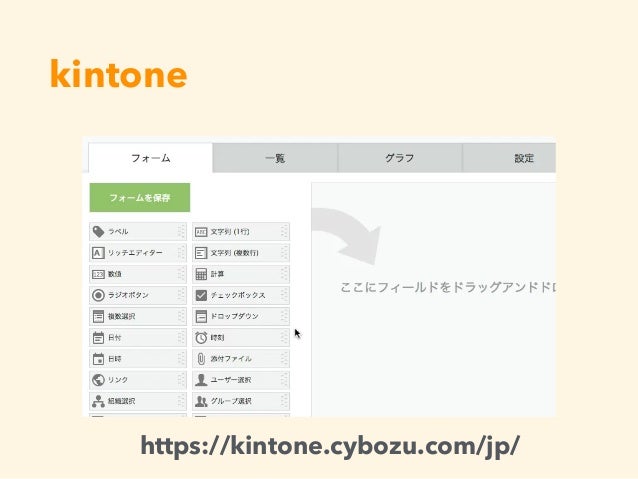Select the ラジオボタン field icon
The image size is (638, 479).
pos(98,295)
